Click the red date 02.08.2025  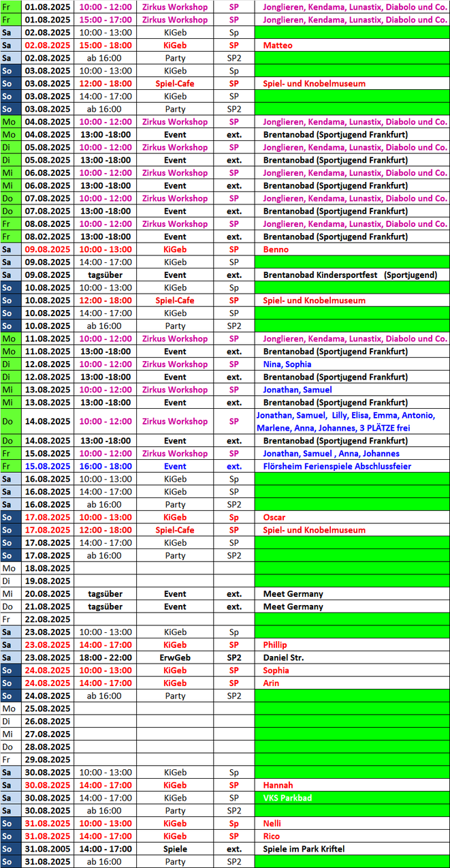click(x=47, y=45)
